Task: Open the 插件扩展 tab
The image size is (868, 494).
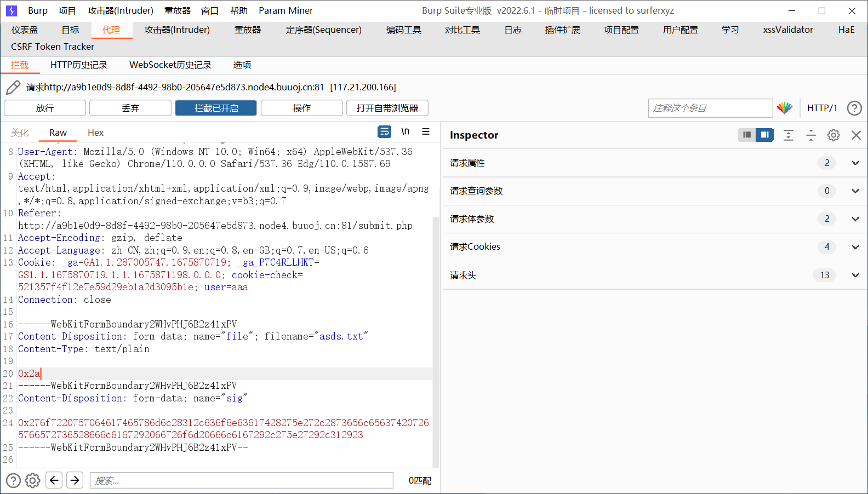Action: click(x=563, y=30)
